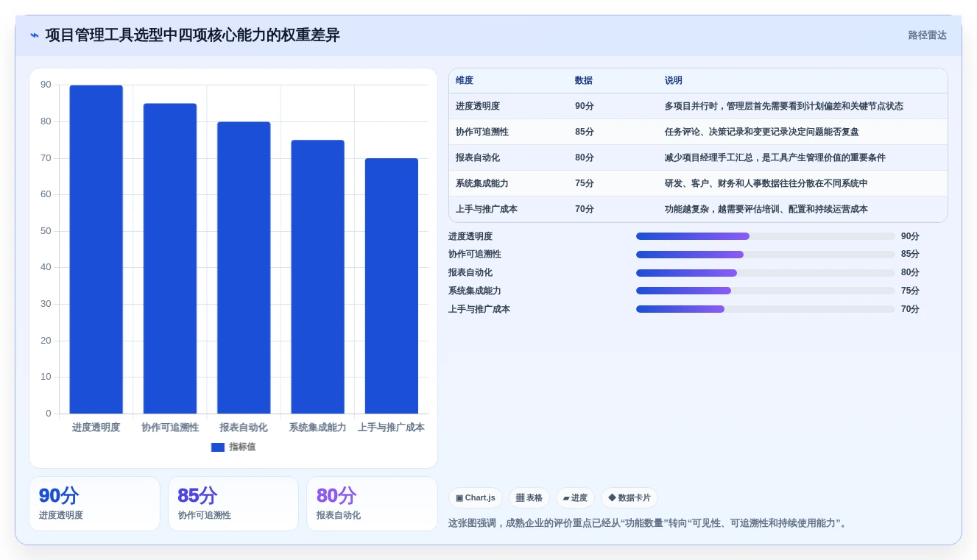Click the 系统集成能力 x-axis label
Viewport: 977px width, 560px height.
(317, 428)
